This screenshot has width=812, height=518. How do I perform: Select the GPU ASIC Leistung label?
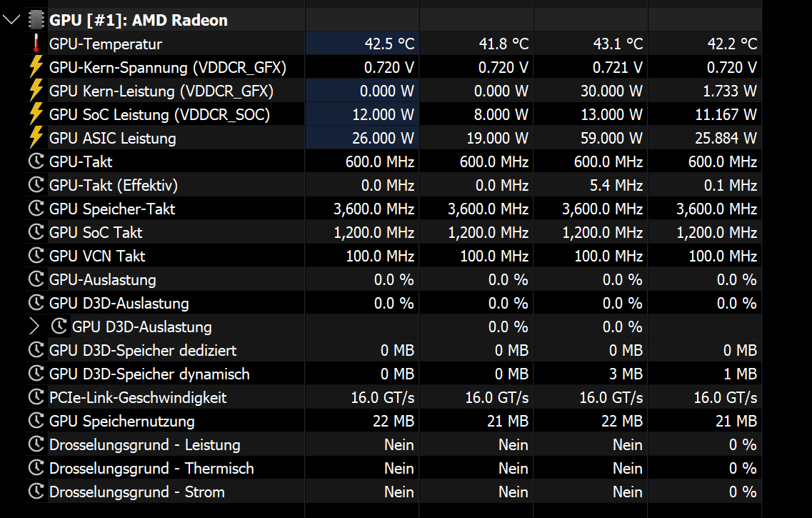click(112, 139)
